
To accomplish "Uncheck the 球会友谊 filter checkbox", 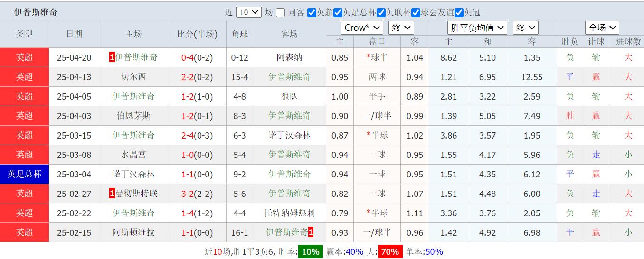I will 416,12.
